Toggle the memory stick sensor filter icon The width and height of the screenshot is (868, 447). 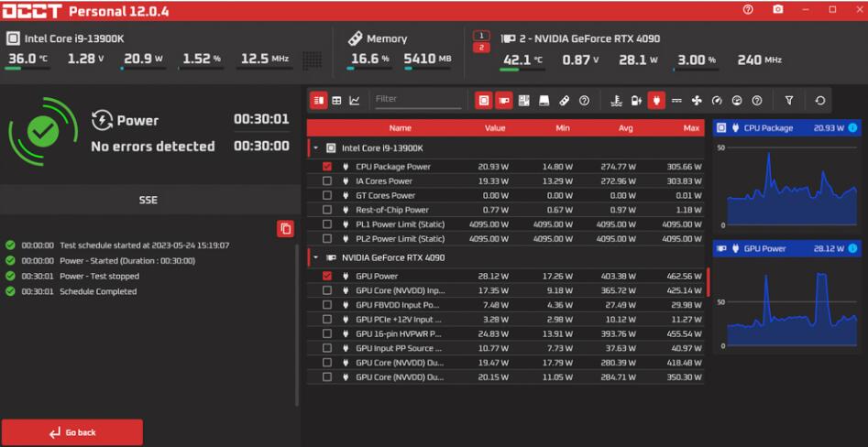(564, 100)
